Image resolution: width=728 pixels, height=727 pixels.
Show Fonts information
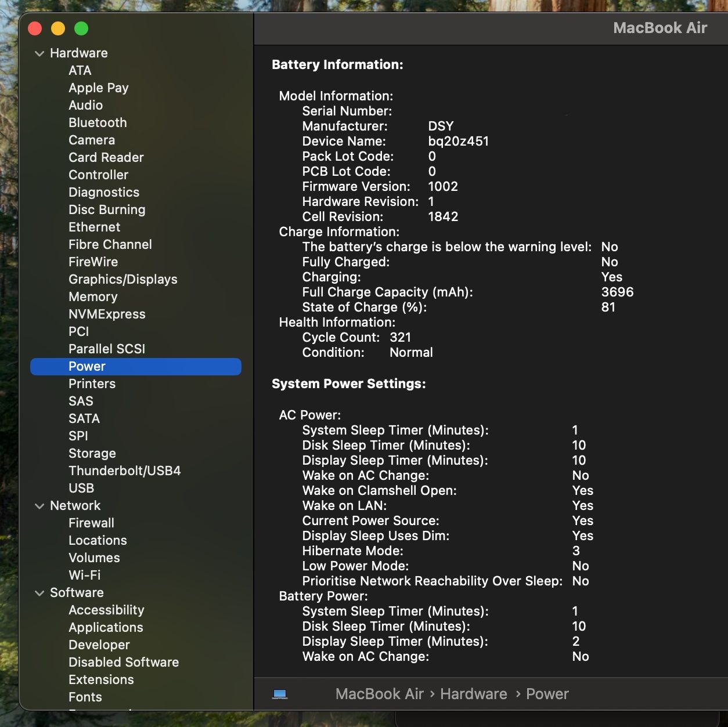(x=85, y=697)
